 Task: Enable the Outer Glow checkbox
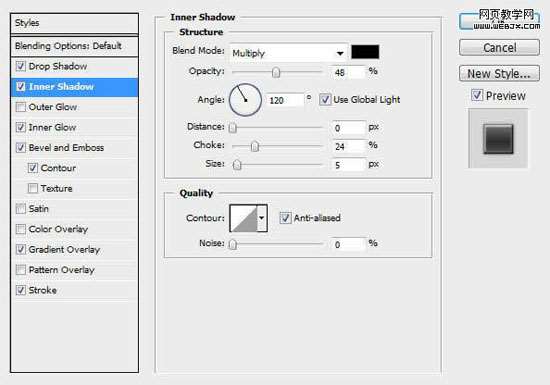(x=21, y=107)
